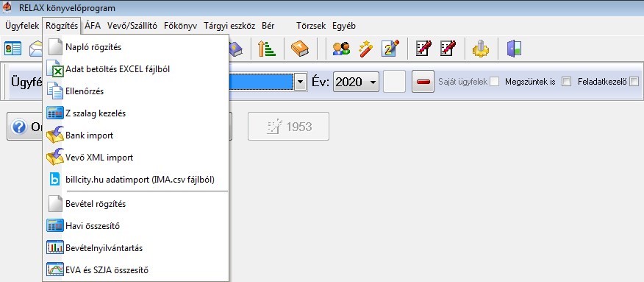644x282 pixels.
Task: Open the Ügyfelek menu
Action: tap(22, 26)
